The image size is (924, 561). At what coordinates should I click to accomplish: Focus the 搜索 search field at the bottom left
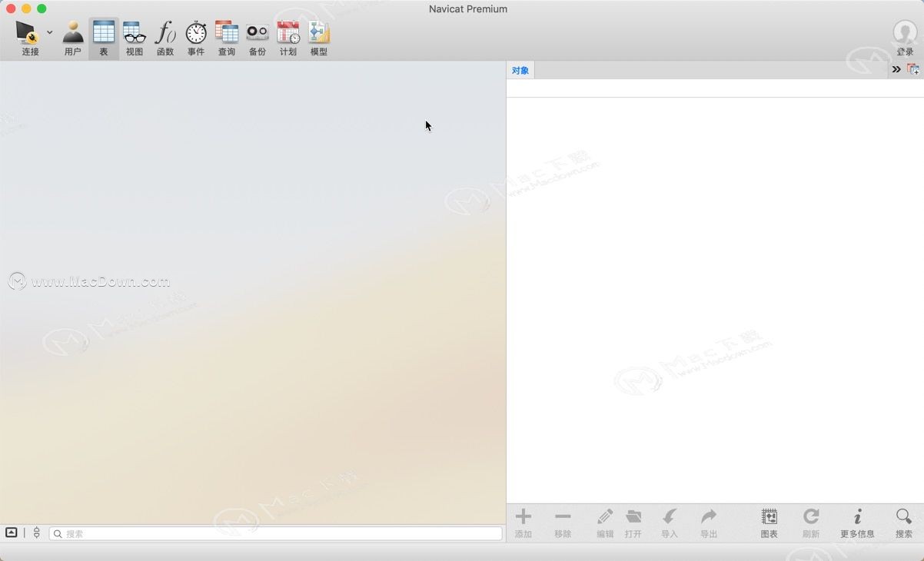[x=276, y=533]
